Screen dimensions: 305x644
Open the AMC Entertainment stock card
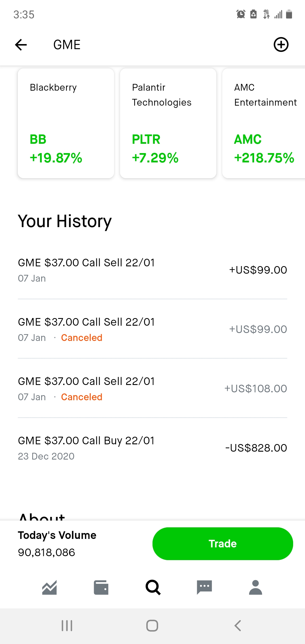pyautogui.click(x=264, y=123)
